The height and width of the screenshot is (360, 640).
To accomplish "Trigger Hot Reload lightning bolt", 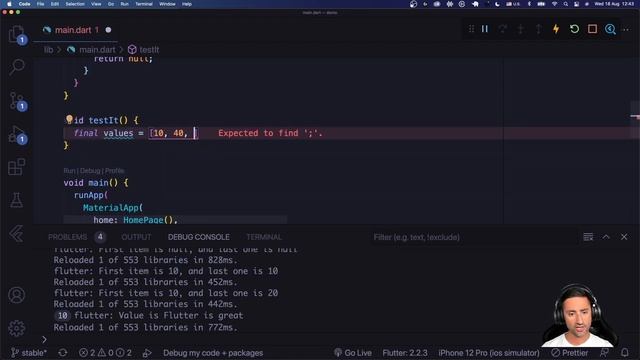I will coord(556,29).
